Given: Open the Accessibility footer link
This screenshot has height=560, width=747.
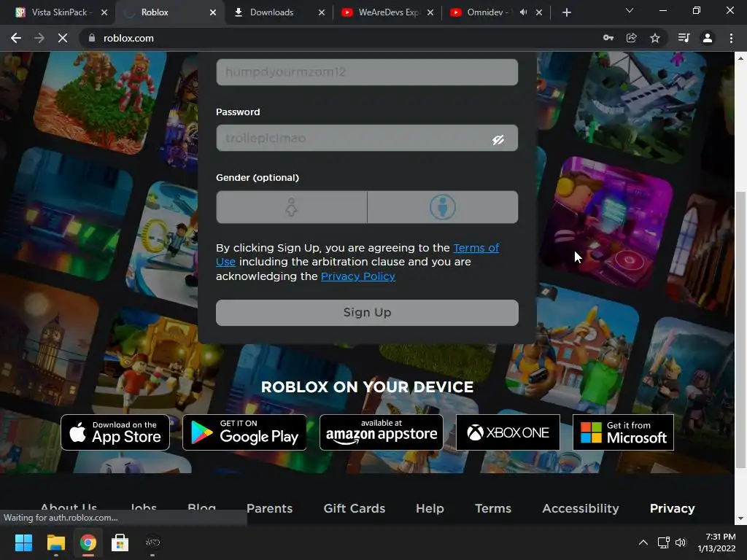Looking at the screenshot, I should pos(580,508).
